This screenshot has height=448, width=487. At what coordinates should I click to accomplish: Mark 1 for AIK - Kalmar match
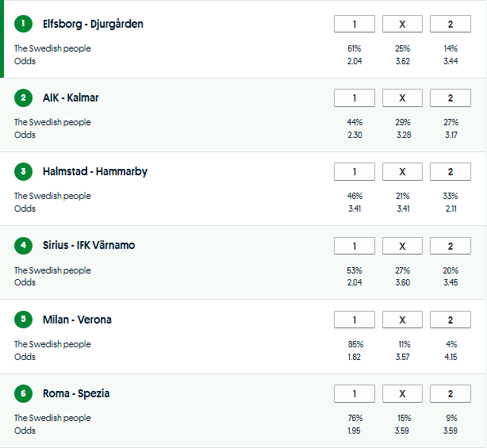pos(355,98)
